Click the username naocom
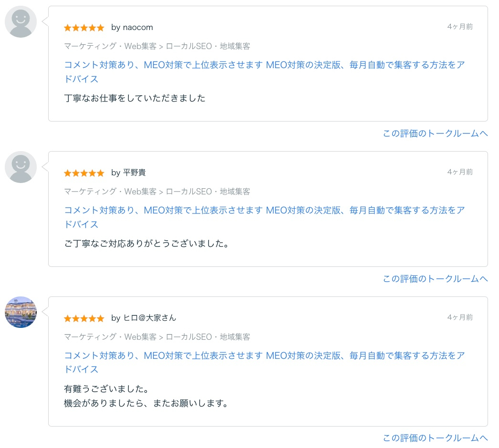Viewport: 499px width, 448px height. coord(138,28)
